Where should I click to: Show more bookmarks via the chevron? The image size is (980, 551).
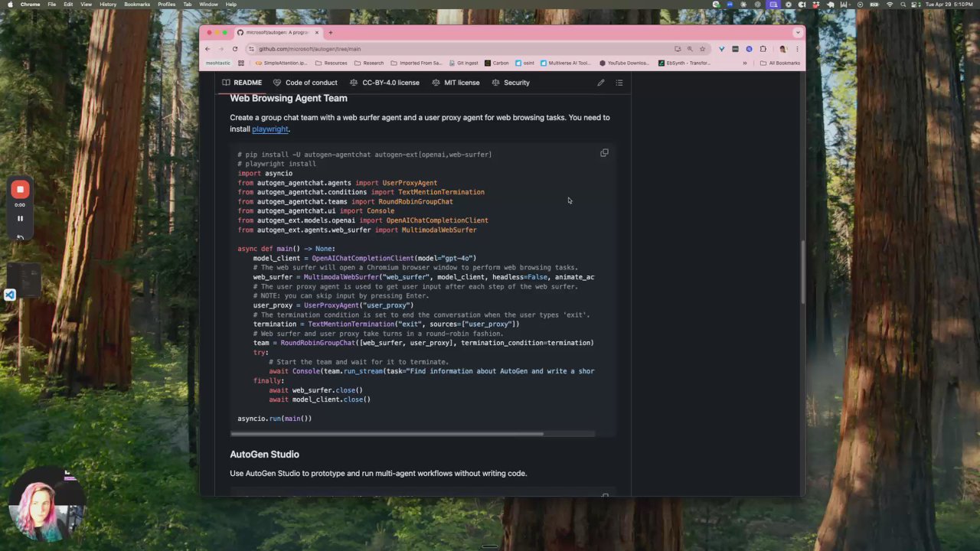(x=745, y=64)
